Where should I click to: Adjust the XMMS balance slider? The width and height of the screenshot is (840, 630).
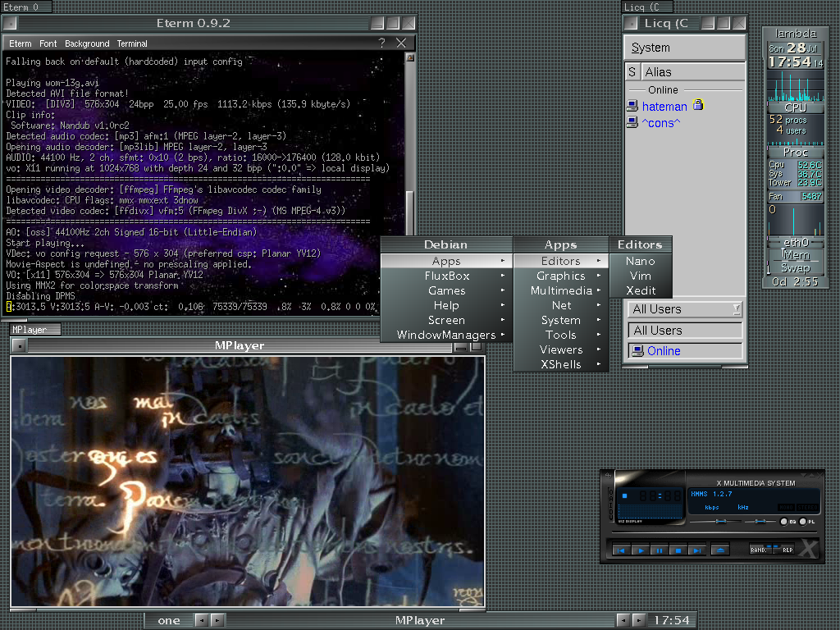[x=759, y=521]
